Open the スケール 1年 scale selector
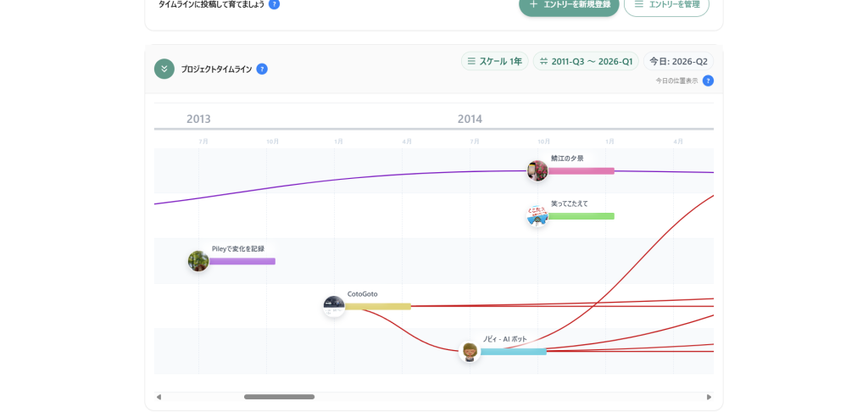 [x=495, y=61]
